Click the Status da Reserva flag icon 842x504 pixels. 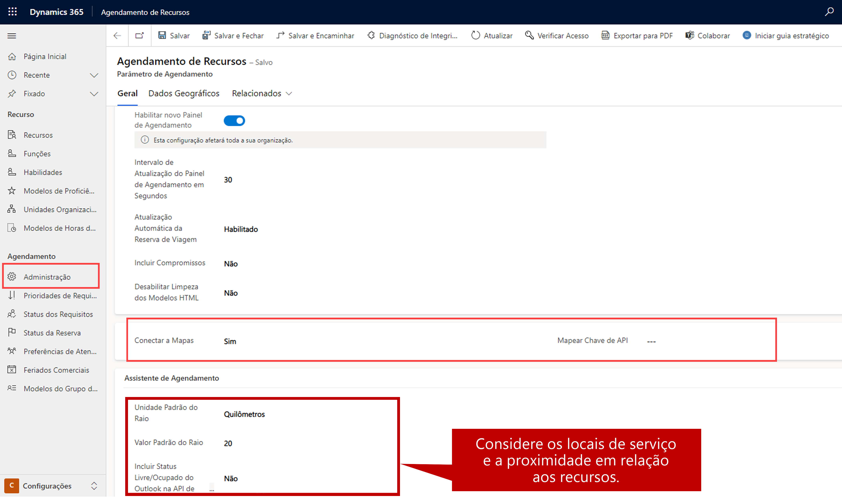pyautogui.click(x=12, y=332)
